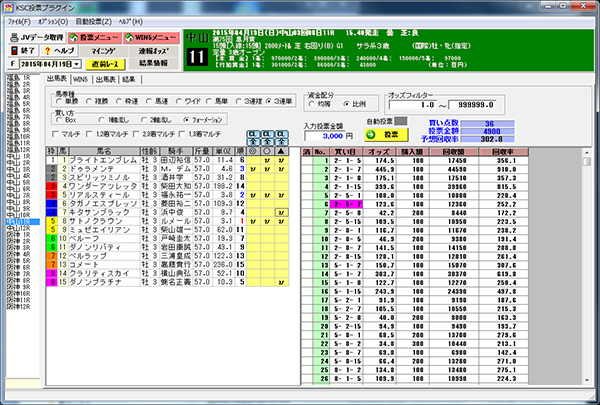This screenshot has width=600, height=405.
Task: Click the highlighted 2-5-7 bet cell
Action: (346, 204)
